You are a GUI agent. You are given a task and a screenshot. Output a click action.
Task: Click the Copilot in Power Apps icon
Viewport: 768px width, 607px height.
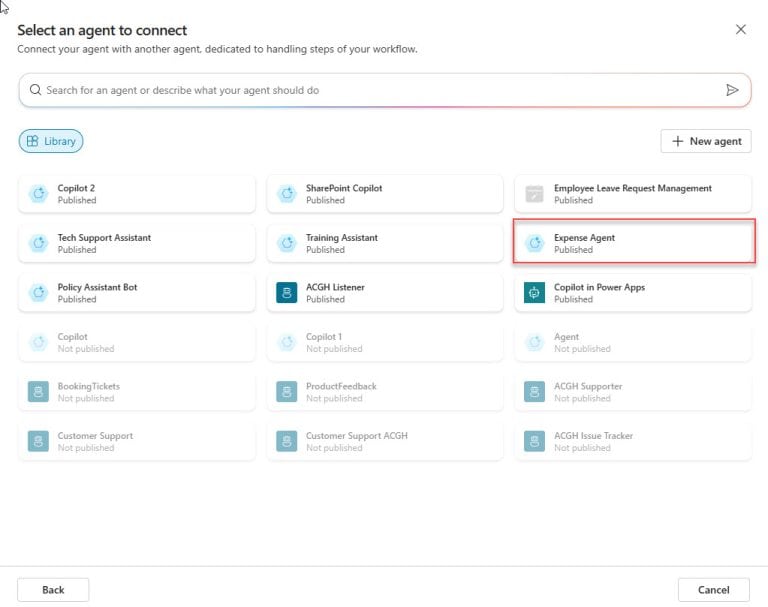535,293
